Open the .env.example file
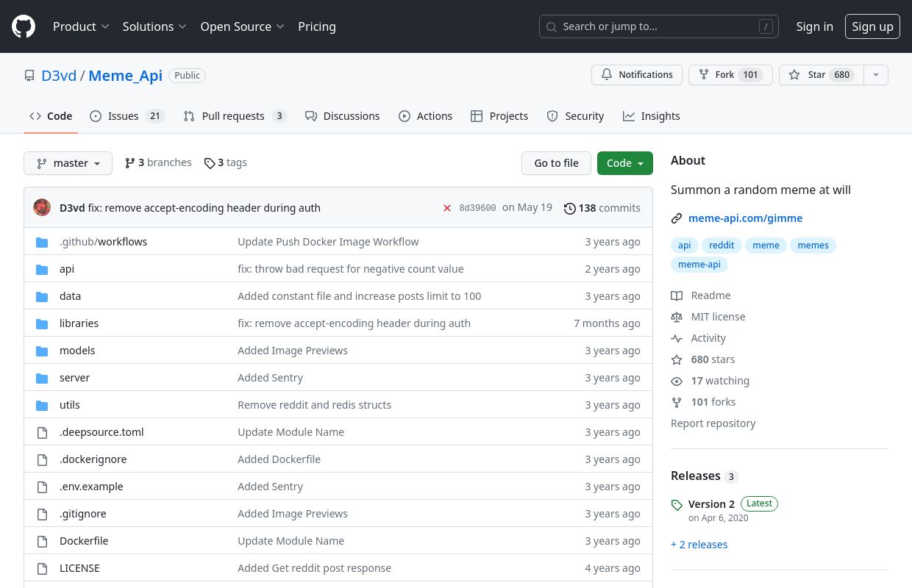 [x=91, y=487]
